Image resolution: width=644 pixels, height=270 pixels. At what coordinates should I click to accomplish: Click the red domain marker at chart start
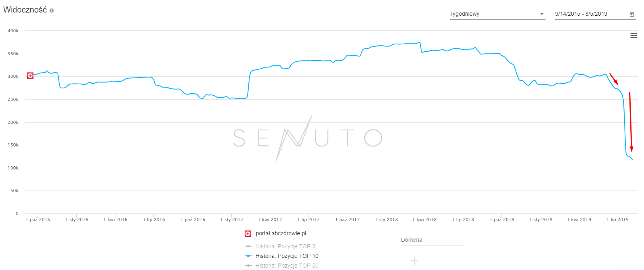(x=30, y=75)
